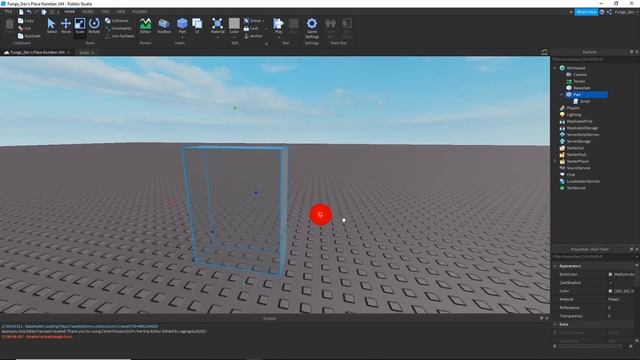Image resolution: width=640 pixels, height=360 pixels.
Task: Select Baseplate in Explorer
Action: 582,88
